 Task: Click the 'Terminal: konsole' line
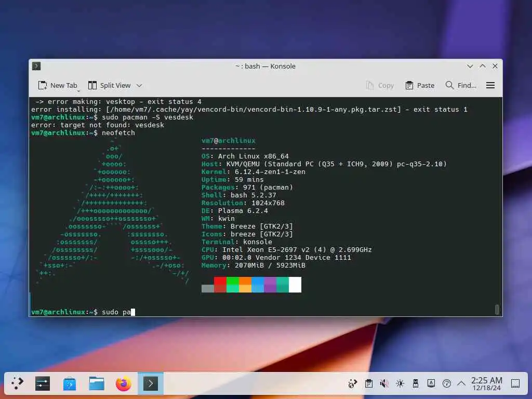[x=237, y=242]
